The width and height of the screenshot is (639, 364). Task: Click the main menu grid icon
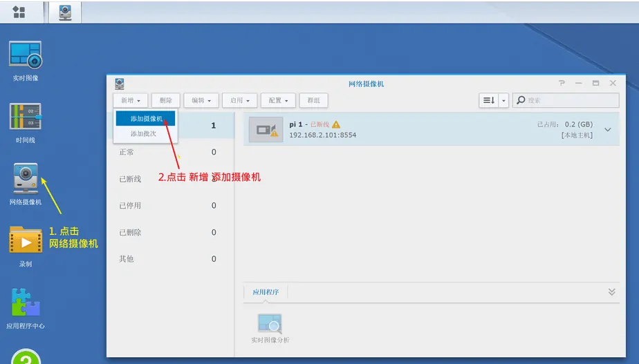tap(19, 12)
